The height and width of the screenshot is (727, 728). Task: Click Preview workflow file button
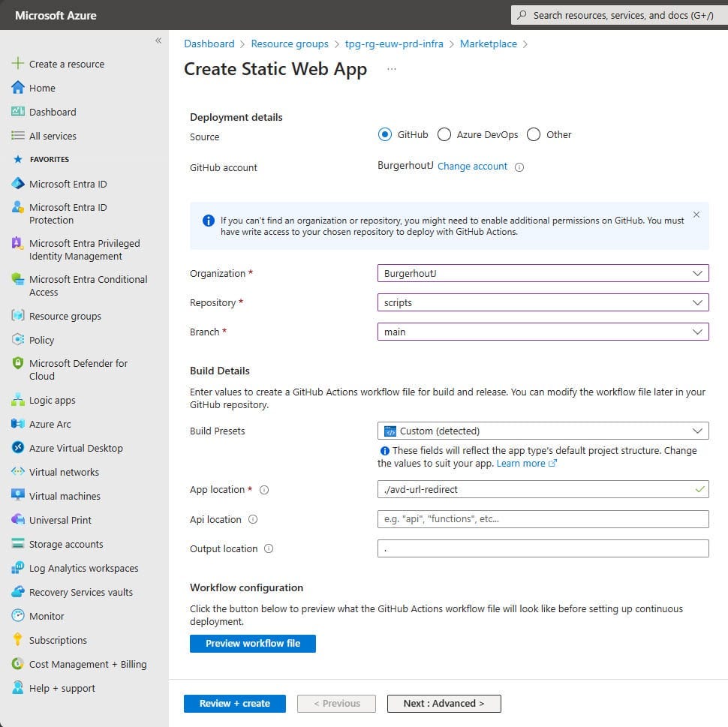tap(253, 643)
